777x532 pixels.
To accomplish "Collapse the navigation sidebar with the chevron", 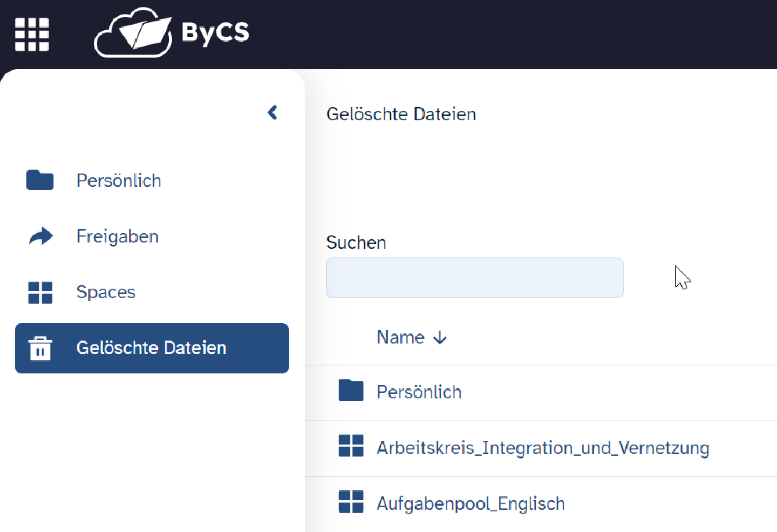I will click(x=272, y=112).
